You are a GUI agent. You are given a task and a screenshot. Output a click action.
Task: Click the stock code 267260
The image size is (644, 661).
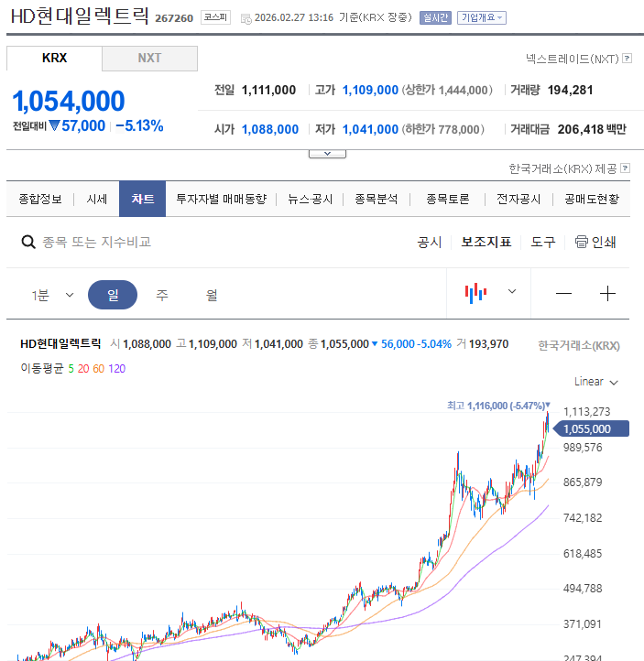(174, 18)
